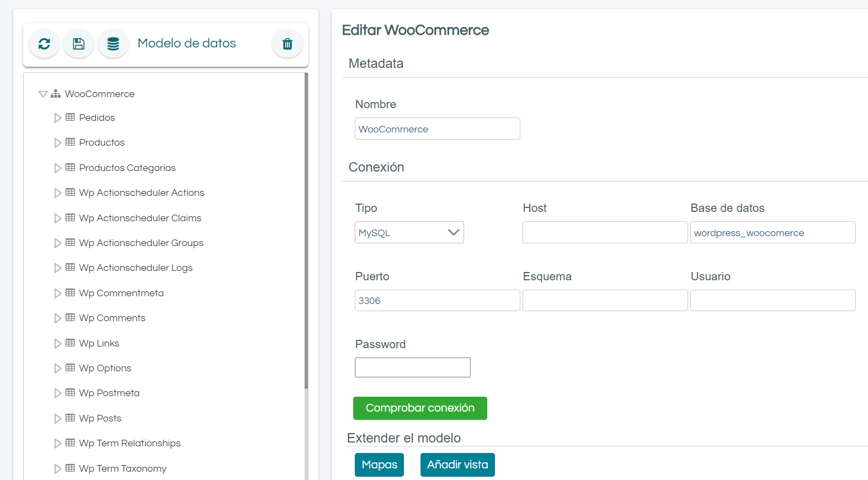The width and height of the screenshot is (868, 480).
Task: Collapse the WooCommerce root node
Action: 43,94
